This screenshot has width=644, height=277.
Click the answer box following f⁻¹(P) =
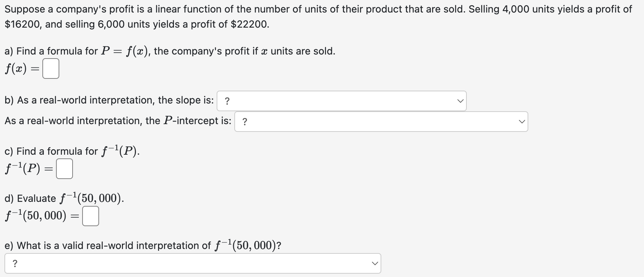click(64, 169)
